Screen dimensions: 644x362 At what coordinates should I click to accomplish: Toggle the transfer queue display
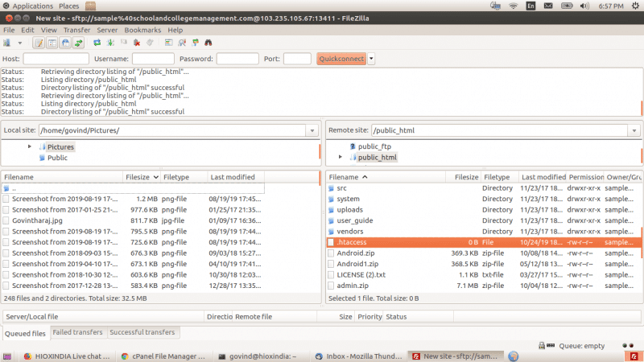click(78, 43)
